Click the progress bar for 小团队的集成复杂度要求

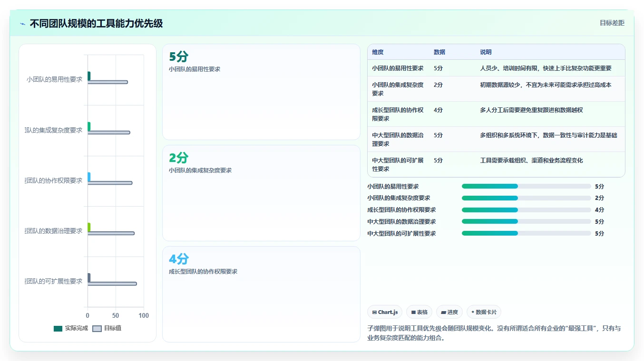tap(526, 198)
